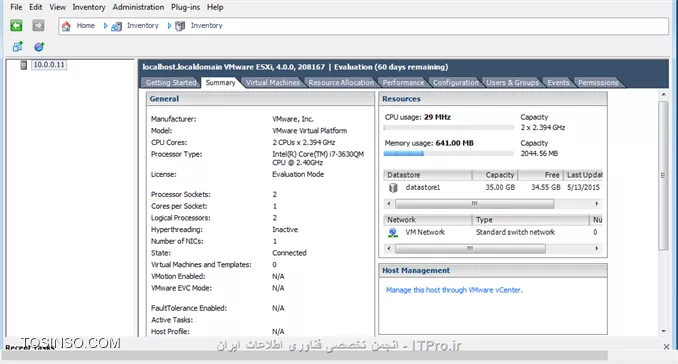This screenshot has width=678, height=364.
Task: Expand the arrow after first Inventory breadcrumb
Action: (169, 26)
